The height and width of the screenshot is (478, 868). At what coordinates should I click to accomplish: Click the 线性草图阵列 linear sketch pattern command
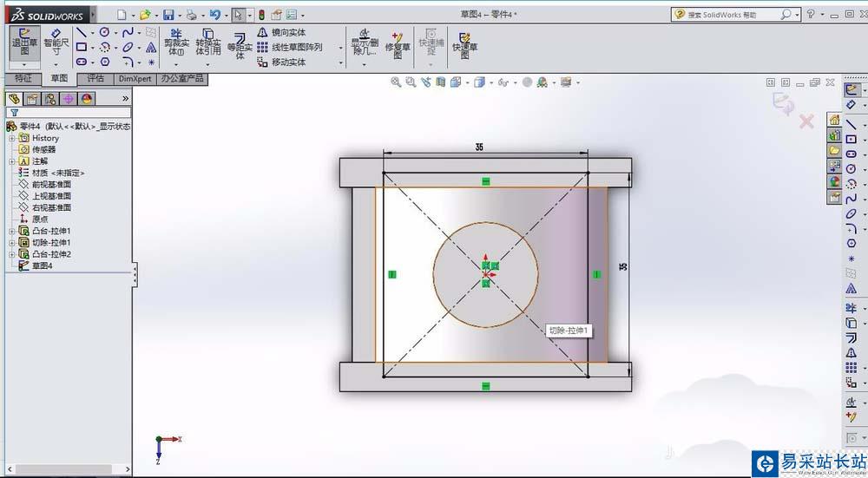coord(290,48)
